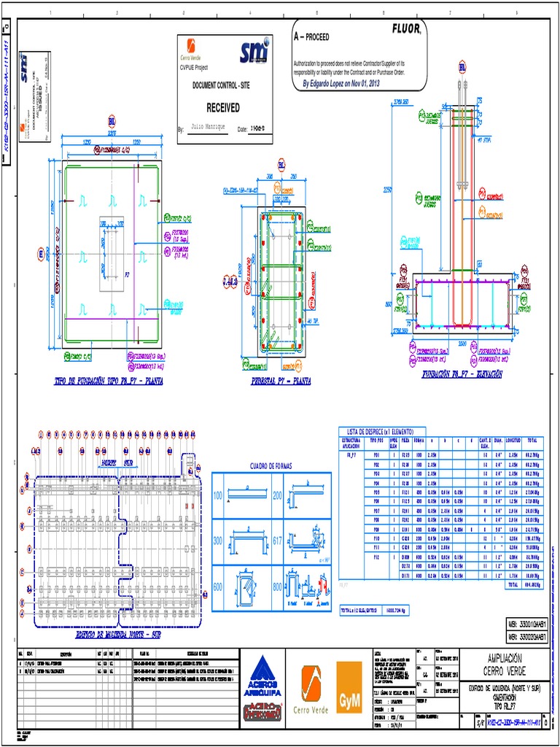The height and width of the screenshot is (747, 560).
Task: Click the orange Cerro Verde logo in the RECEIVED stamp
Action: (190, 44)
